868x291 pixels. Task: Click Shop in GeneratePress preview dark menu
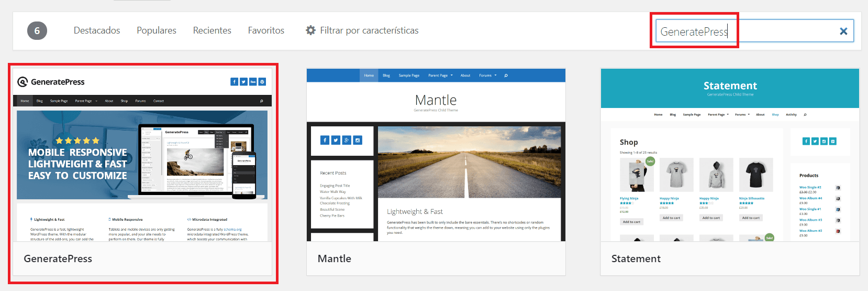(124, 101)
